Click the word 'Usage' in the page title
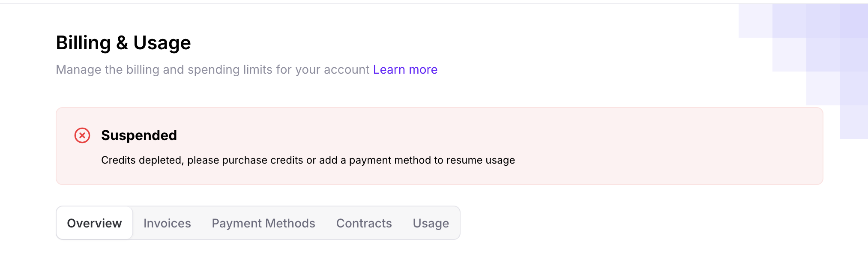 point(162,43)
